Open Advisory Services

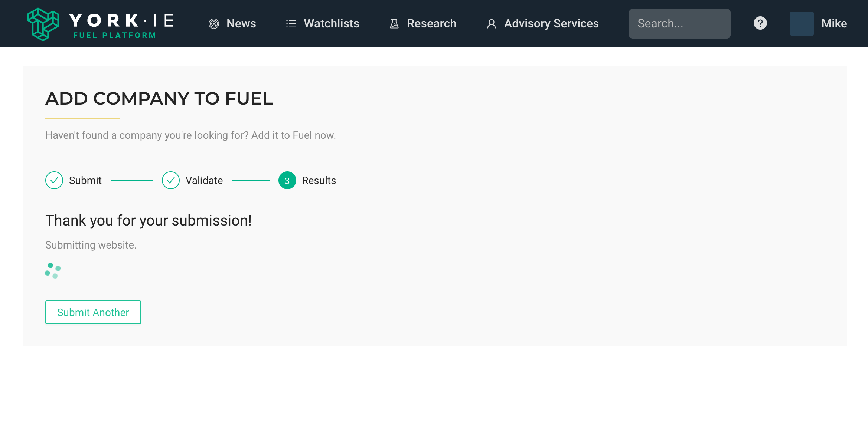(x=542, y=23)
